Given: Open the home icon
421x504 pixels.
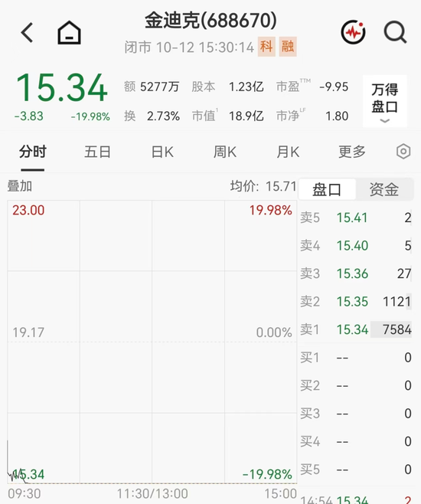Looking at the screenshot, I should (x=69, y=32).
